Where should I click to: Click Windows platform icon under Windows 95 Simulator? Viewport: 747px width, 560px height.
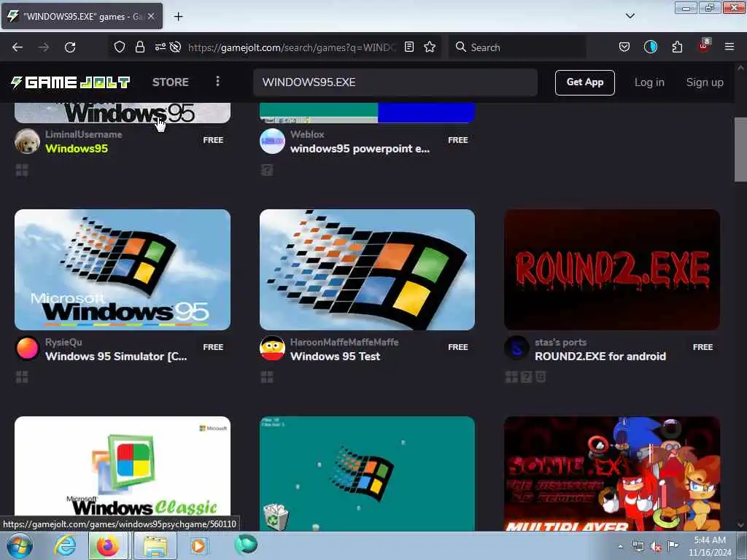tap(22, 377)
